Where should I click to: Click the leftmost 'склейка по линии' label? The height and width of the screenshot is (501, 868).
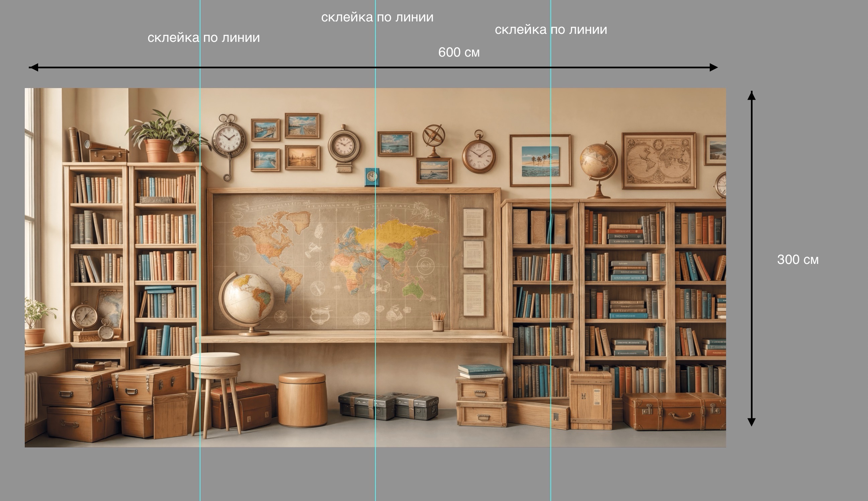click(x=203, y=38)
